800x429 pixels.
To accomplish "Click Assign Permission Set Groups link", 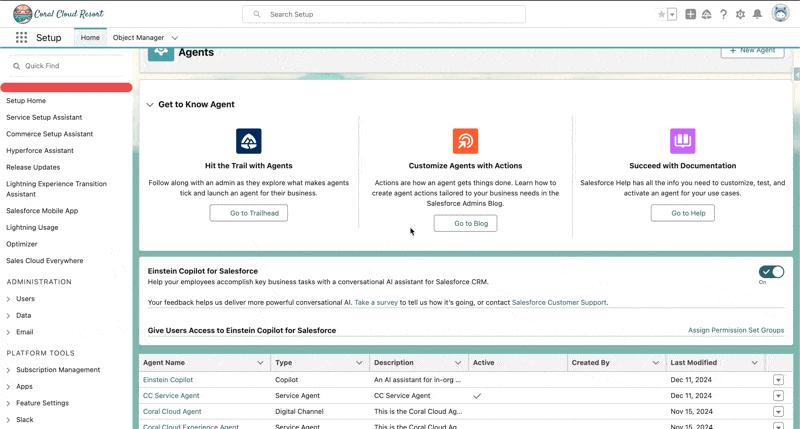I will point(736,331).
